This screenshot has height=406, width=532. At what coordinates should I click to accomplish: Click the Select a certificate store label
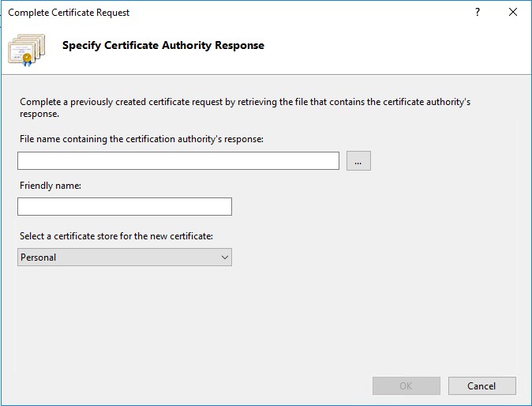[x=116, y=236]
